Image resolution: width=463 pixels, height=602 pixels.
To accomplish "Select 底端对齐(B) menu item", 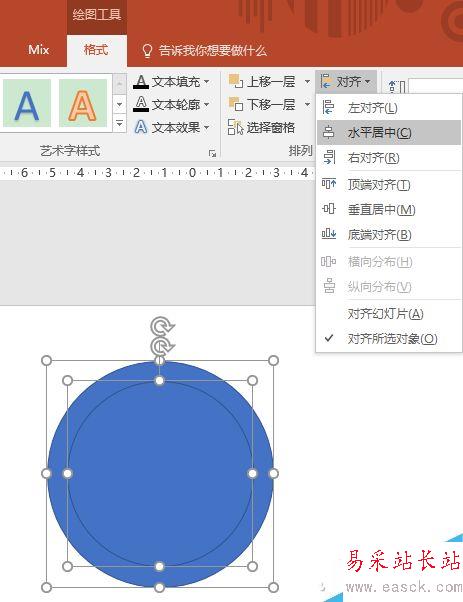I will pos(389,234).
